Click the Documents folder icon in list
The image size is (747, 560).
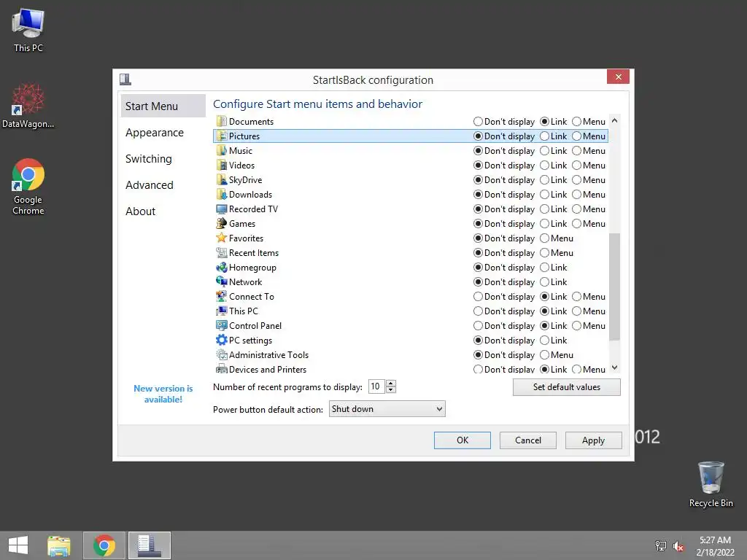pyautogui.click(x=222, y=122)
